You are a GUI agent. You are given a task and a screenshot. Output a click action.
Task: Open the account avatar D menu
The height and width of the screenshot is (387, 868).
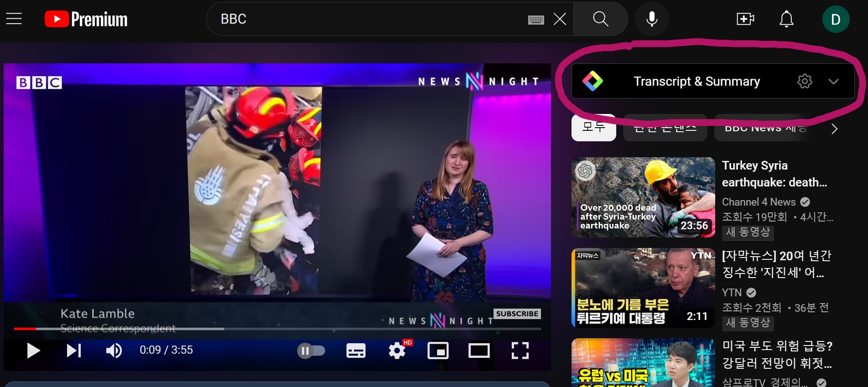[836, 19]
